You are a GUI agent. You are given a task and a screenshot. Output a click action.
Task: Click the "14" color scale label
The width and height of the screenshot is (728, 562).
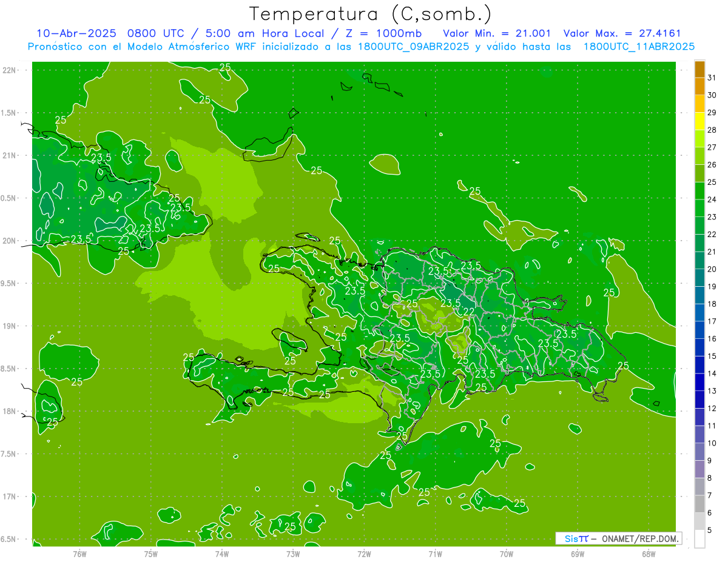(x=712, y=373)
